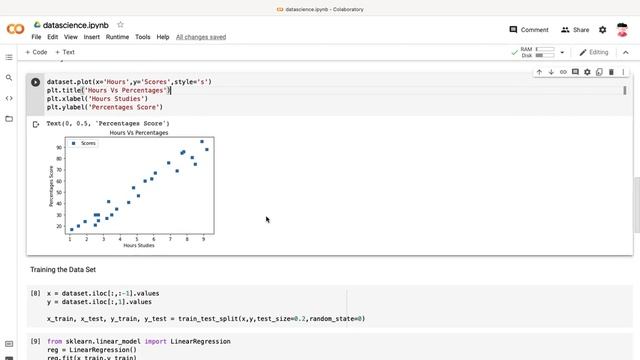Screen dimensions: 640x360
Task: Run the dataset.plot cell
Action: [36, 82]
